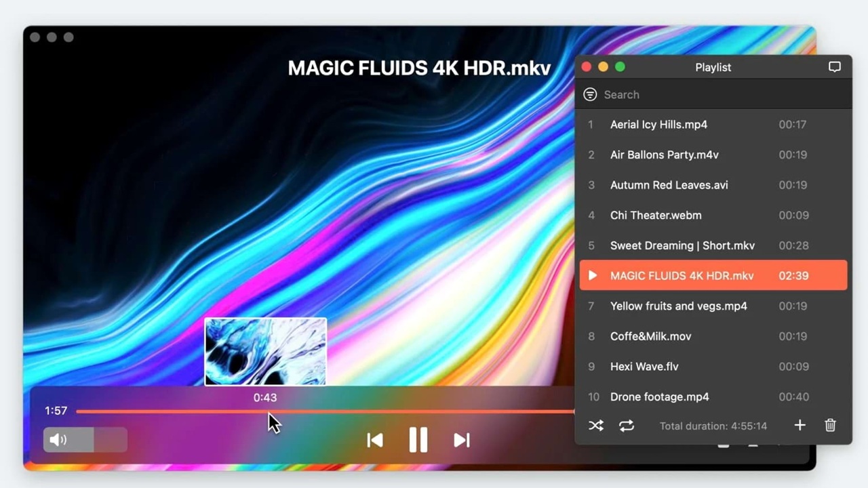Pause the video playback
The height and width of the screenshot is (488, 868).
pos(418,440)
